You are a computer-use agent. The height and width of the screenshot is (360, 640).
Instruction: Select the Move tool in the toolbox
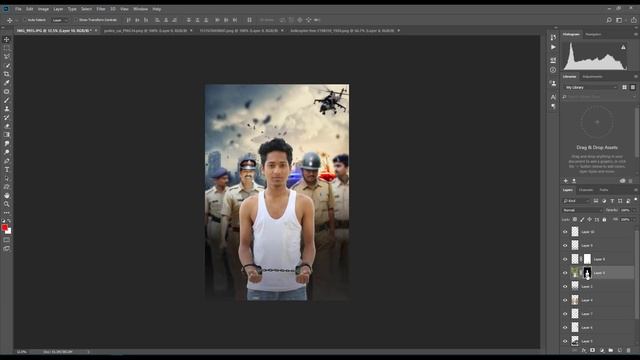pos(7,40)
